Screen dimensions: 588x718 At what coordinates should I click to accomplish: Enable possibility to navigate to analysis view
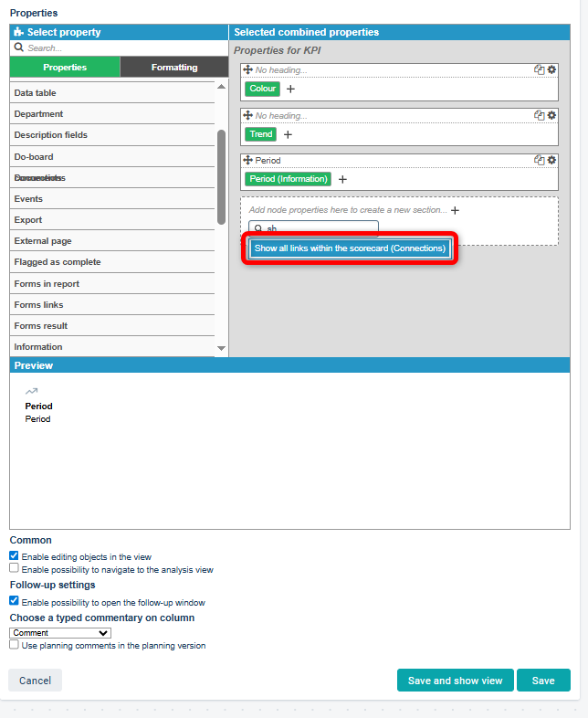[14, 568]
